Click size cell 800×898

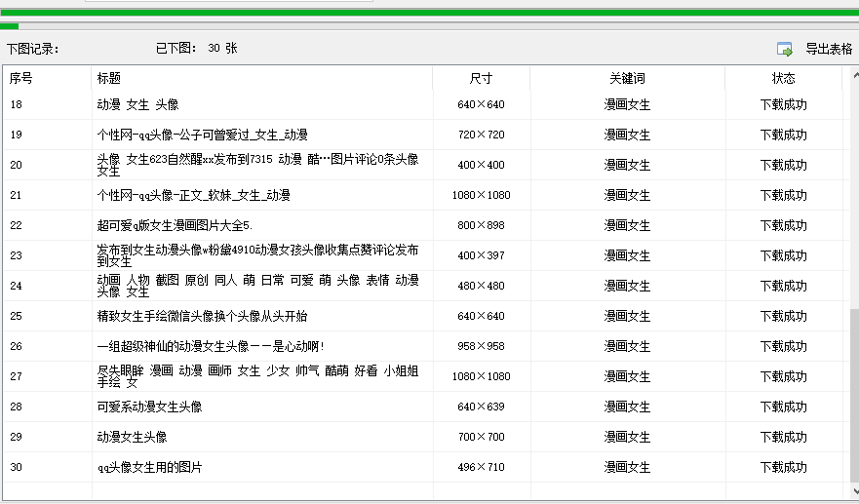(x=481, y=225)
